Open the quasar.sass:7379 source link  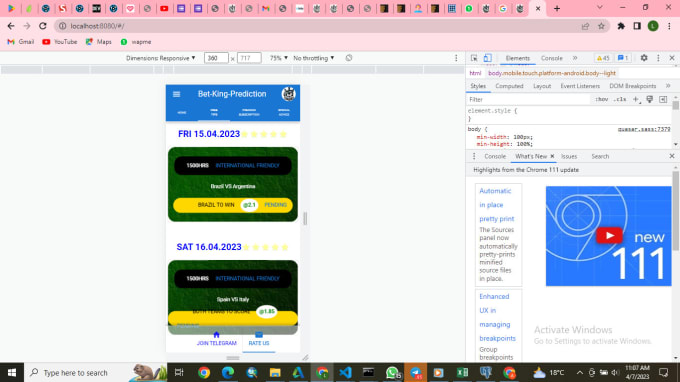tap(644, 129)
